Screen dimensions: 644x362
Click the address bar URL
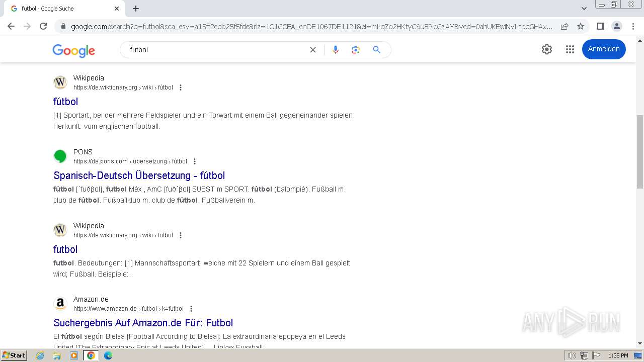[311, 26]
